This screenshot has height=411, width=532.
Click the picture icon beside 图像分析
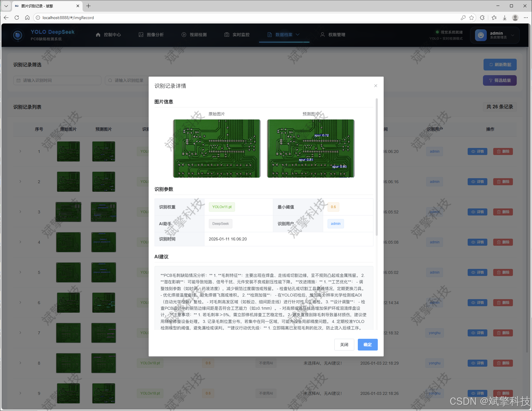click(141, 35)
